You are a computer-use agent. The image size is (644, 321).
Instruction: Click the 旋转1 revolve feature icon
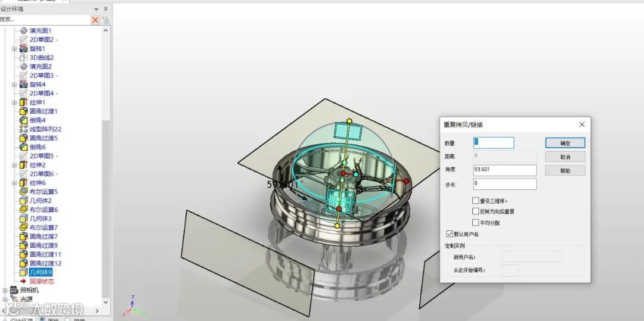tap(23, 48)
